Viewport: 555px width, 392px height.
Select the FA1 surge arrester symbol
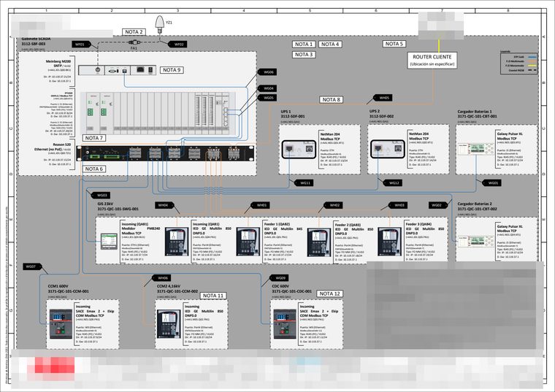click(134, 42)
